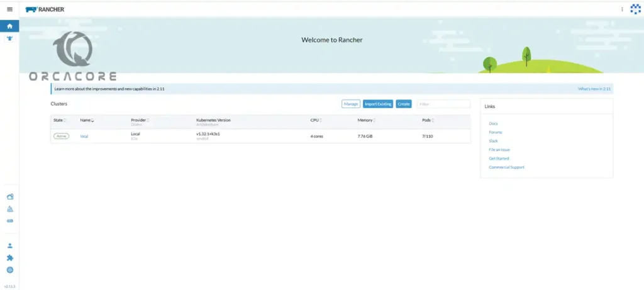Sort clusters by Memory column
Screen dimensions: 644x290
pos(367,120)
